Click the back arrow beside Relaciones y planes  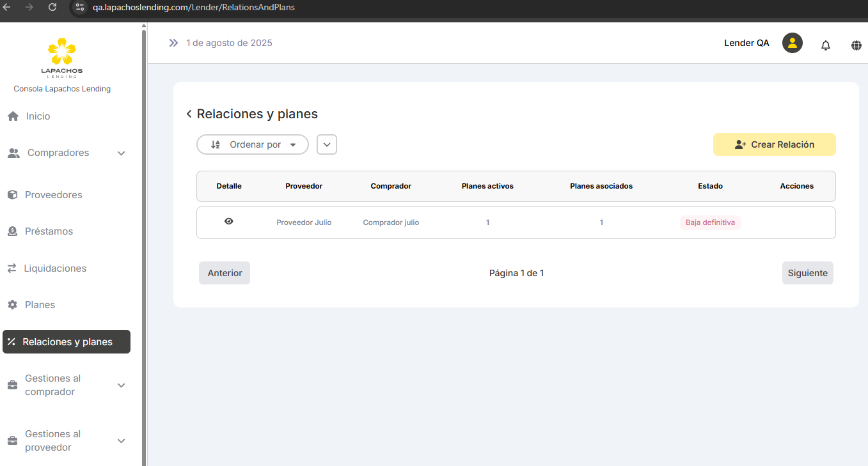(189, 114)
